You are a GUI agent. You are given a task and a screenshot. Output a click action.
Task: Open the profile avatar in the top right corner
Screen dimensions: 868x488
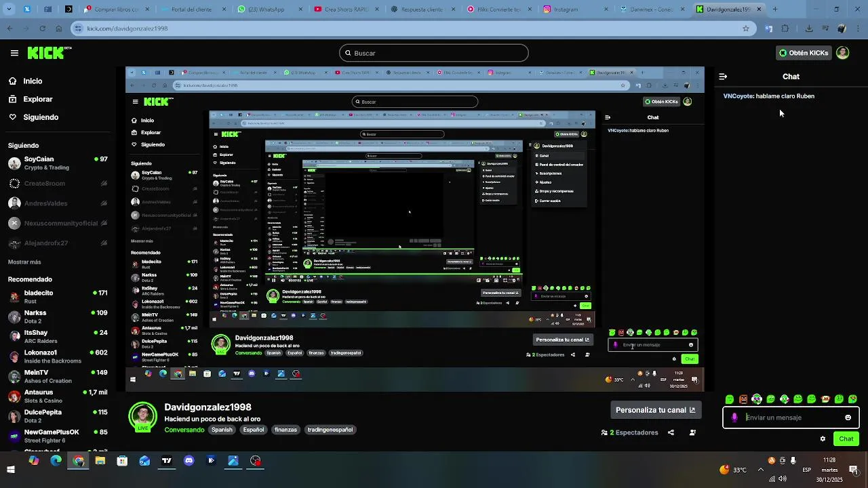coord(842,53)
